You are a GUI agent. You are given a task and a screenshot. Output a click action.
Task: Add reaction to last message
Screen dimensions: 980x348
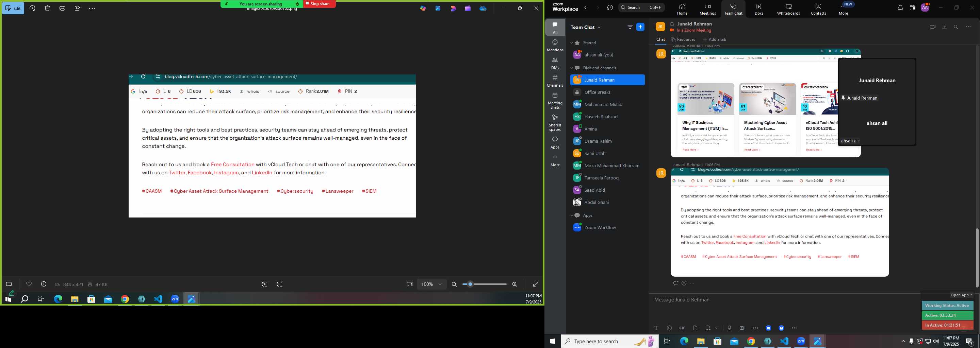[684, 283]
